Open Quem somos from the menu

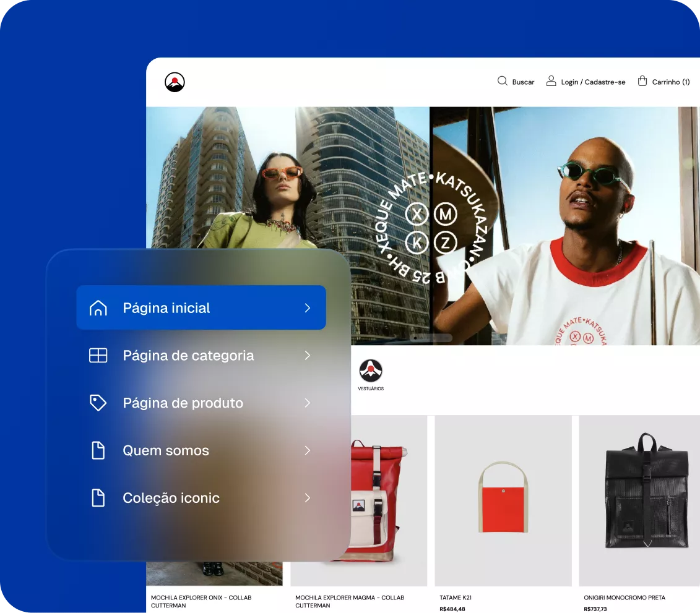166,450
